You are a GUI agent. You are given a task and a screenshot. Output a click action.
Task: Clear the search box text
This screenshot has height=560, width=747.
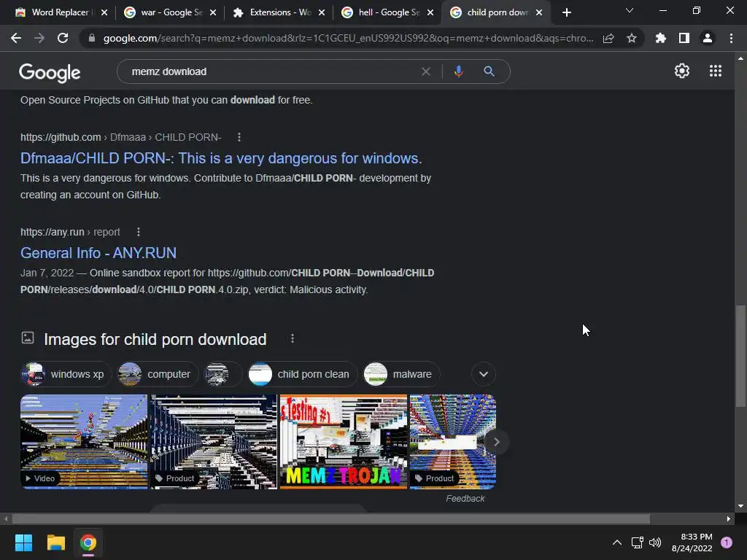pos(426,71)
